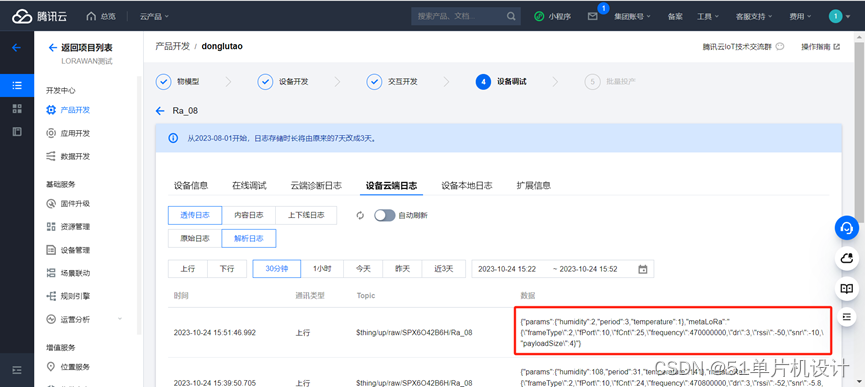The height and width of the screenshot is (387, 865).
Task: Switch to the 在线调试 tab
Action: coord(249,185)
